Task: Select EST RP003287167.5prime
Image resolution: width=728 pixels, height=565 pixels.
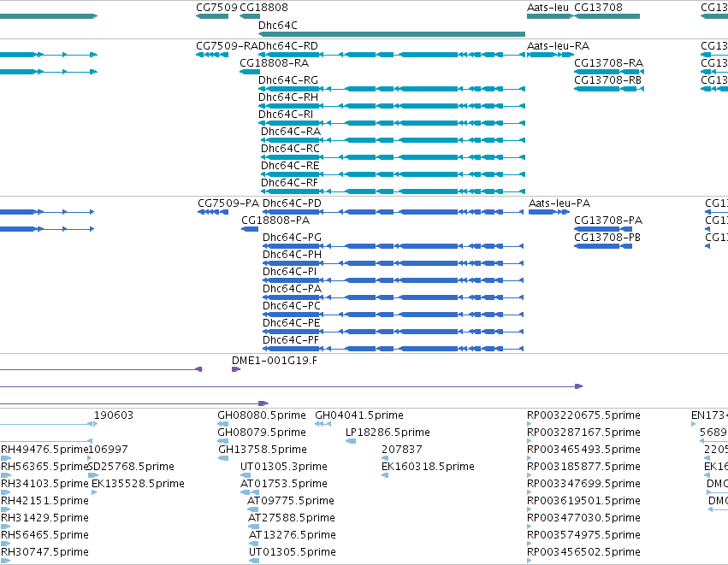Action: 583,433
